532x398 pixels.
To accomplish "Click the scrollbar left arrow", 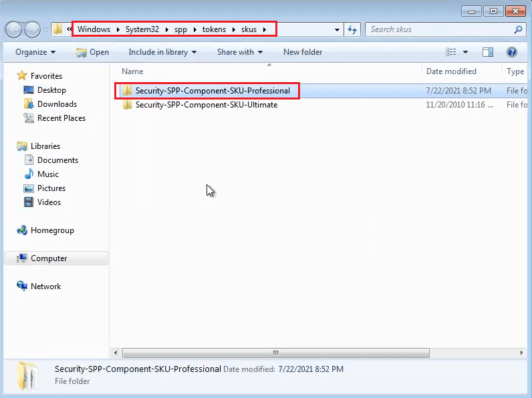I will 116,353.
